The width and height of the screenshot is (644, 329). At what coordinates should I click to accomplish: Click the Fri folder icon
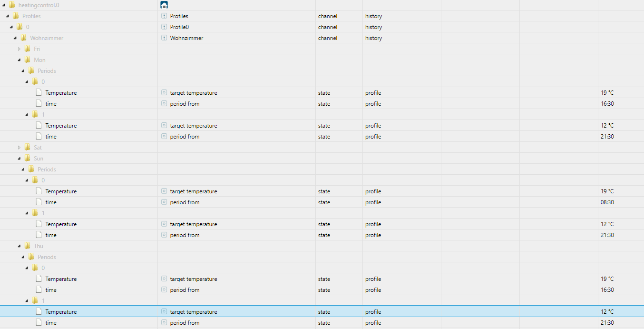point(28,49)
